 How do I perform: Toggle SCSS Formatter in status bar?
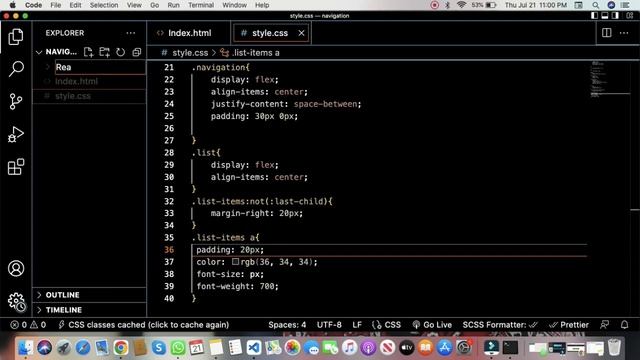tap(500, 325)
